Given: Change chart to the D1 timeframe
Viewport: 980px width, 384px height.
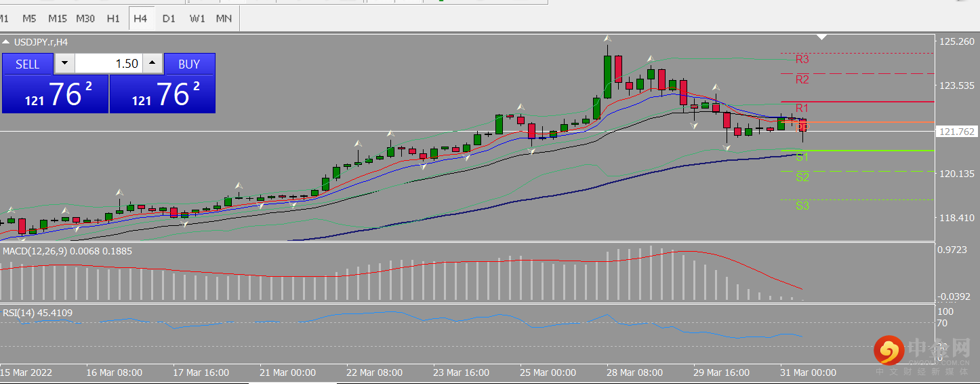Looking at the screenshot, I should point(169,18).
